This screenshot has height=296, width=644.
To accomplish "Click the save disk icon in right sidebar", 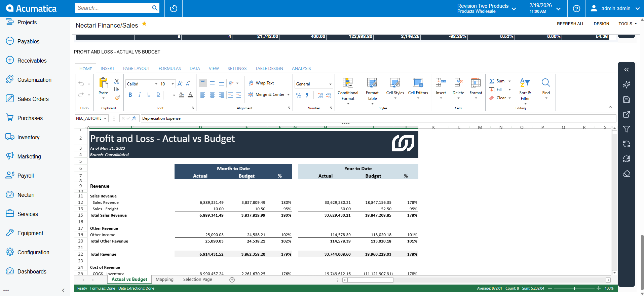I will [626, 100].
